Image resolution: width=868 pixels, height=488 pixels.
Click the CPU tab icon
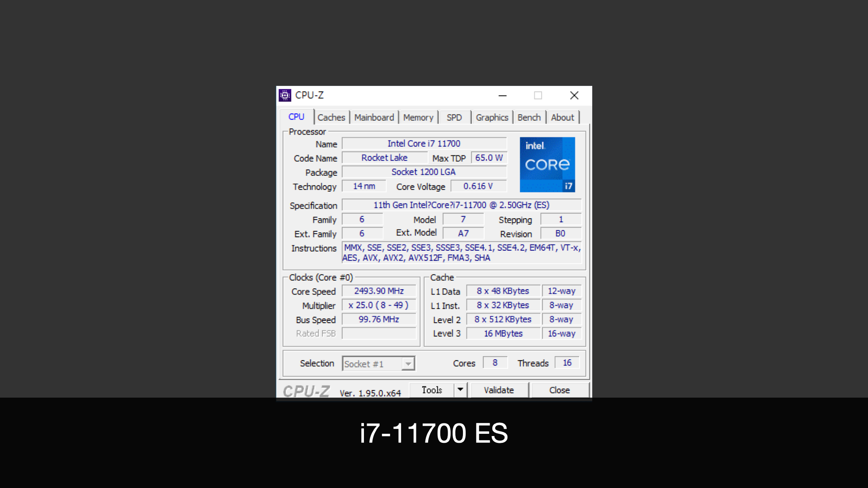[295, 117]
